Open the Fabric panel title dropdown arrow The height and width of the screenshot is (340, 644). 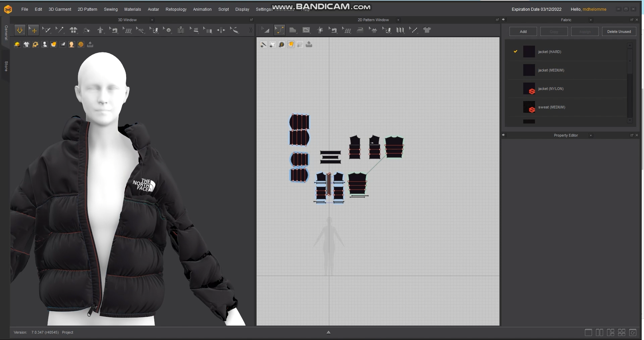591,20
